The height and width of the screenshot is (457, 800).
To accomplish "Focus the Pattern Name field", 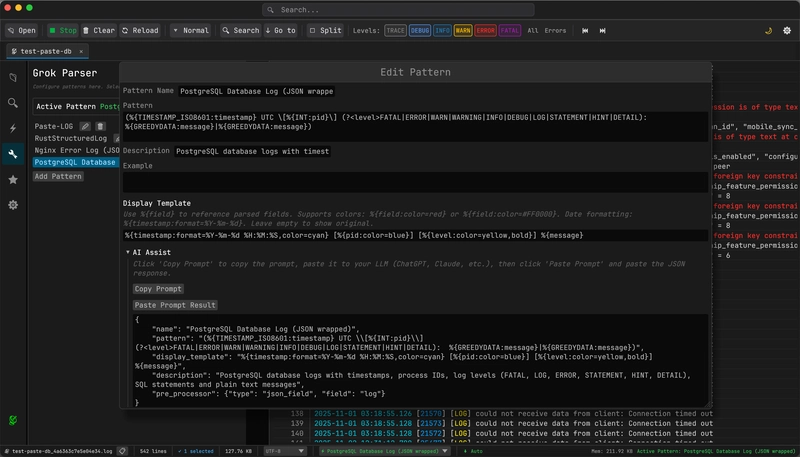I will [x=257, y=91].
